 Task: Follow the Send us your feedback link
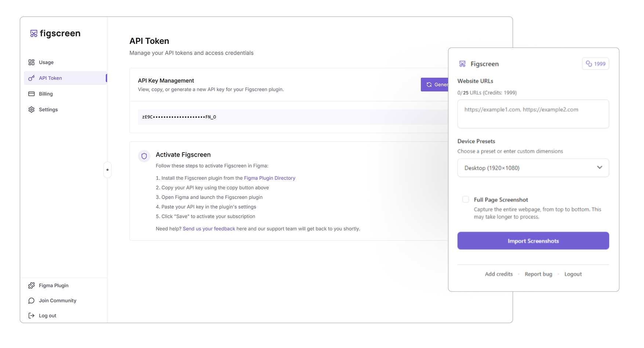[209, 229]
